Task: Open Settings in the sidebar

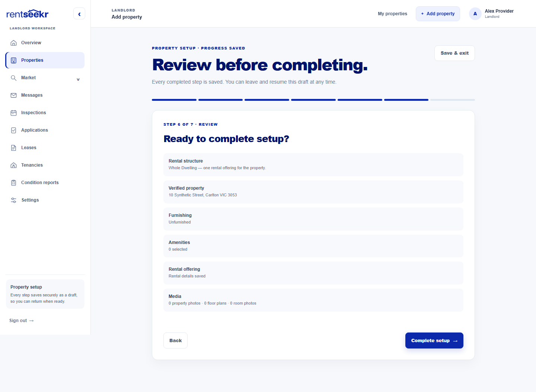Action: point(45,200)
